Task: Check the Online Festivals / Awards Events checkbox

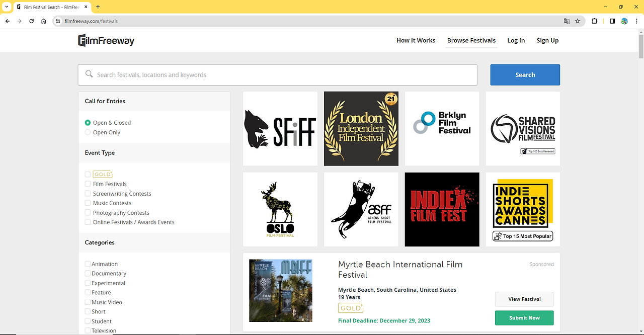Action: 88,222
